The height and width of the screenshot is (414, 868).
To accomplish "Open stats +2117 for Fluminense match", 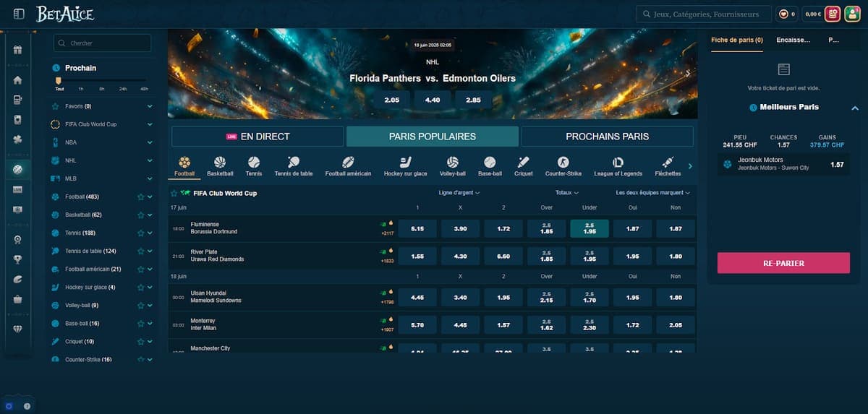I will pos(387,233).
